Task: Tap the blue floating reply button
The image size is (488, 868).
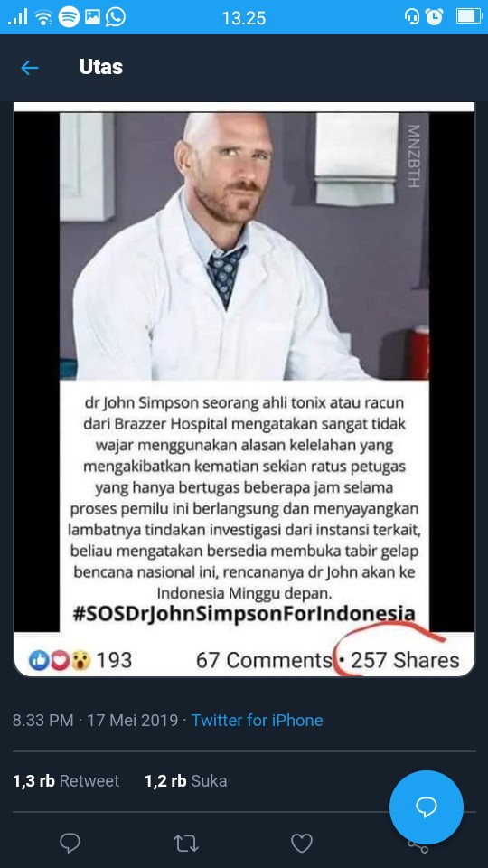Action: (426, 807)
